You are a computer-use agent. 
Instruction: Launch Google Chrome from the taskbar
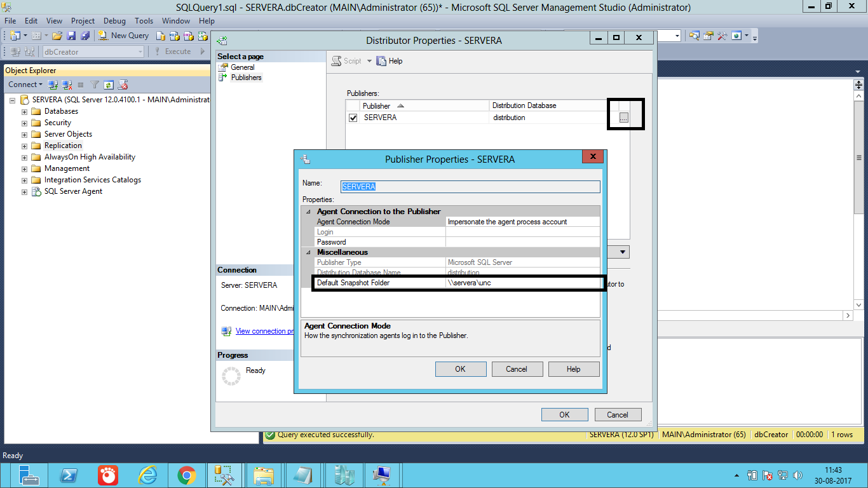pos(186,475)
